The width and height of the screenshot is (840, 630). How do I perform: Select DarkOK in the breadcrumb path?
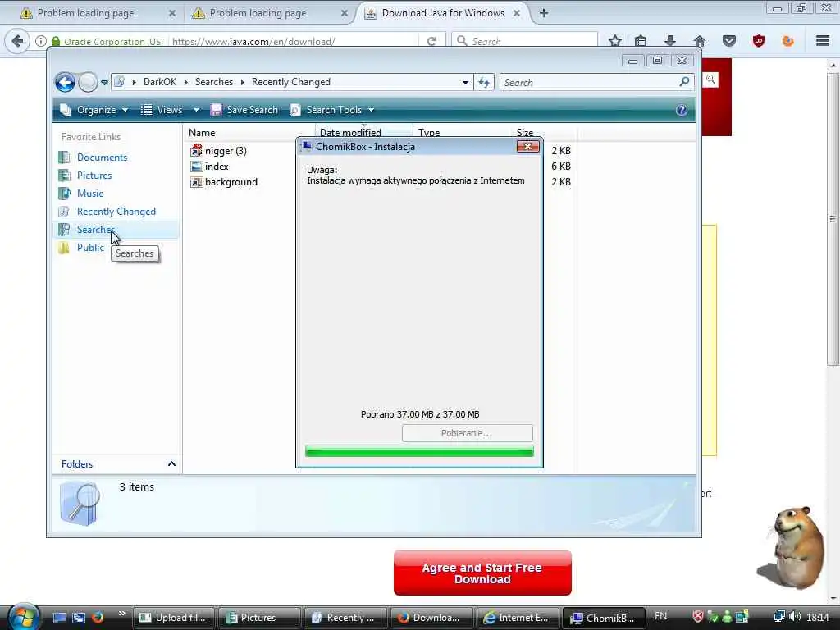tap(160, 82)
